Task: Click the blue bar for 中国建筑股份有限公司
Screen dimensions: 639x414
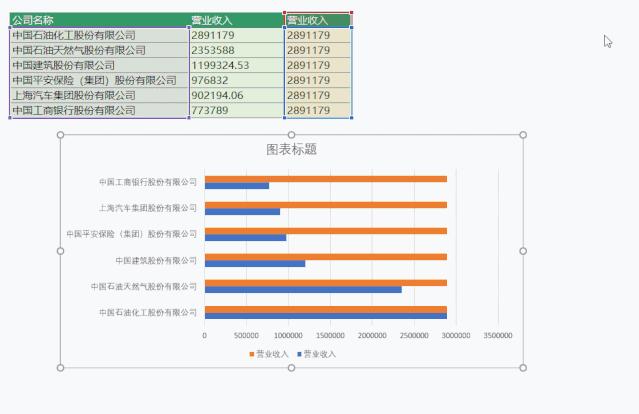Action: coord(255,264)
